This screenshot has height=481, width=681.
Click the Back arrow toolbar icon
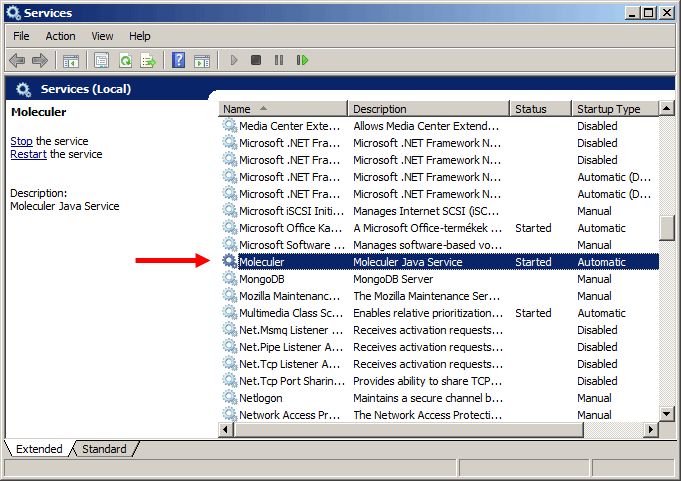17,60
